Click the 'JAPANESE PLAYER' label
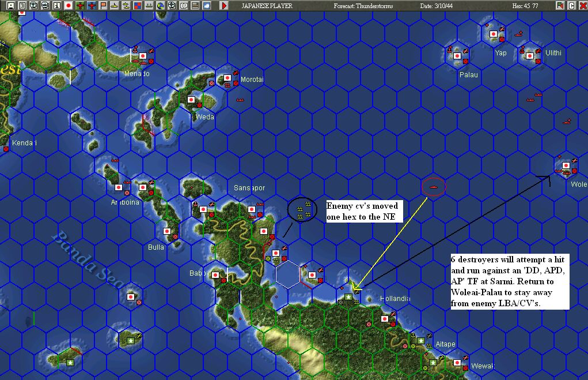This screenshot has height=380, width=588. [x=267, y=6]
